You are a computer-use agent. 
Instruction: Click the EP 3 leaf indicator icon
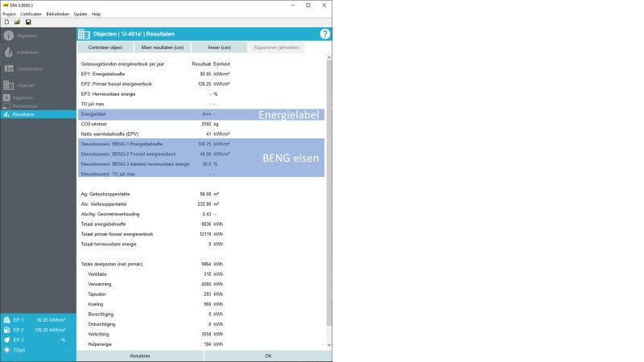(7, 339)
